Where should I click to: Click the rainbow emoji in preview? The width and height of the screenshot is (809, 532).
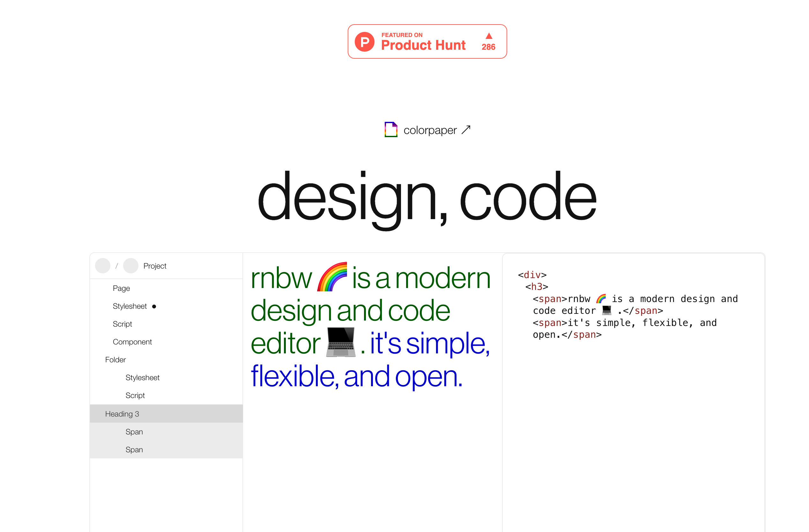(x=332, y=277)
